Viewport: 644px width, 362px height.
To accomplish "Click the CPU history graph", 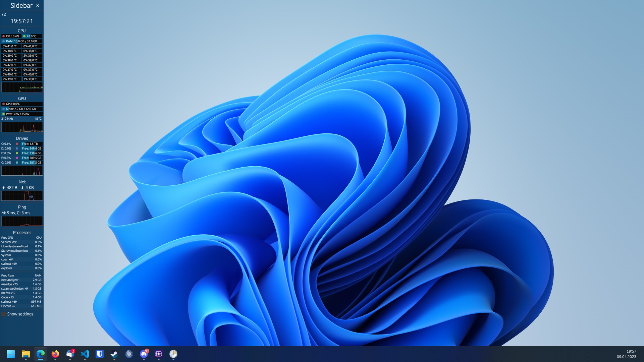I will [22, 87].
